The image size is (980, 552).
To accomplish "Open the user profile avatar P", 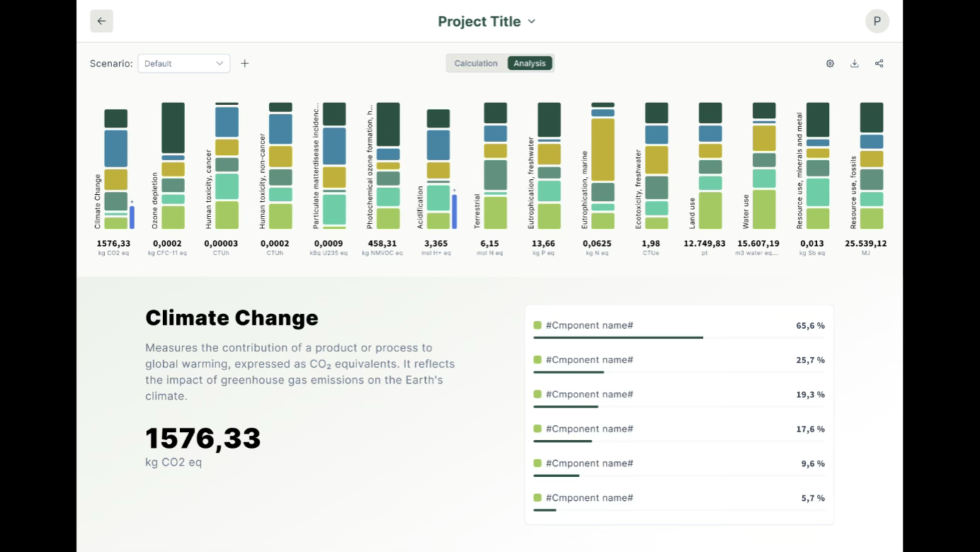I will [877, 21].
